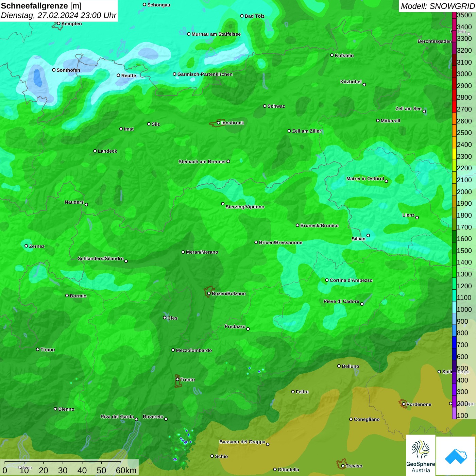
Task: Click the Schneefallgrenze [m] title
Action: pos(41,6)
